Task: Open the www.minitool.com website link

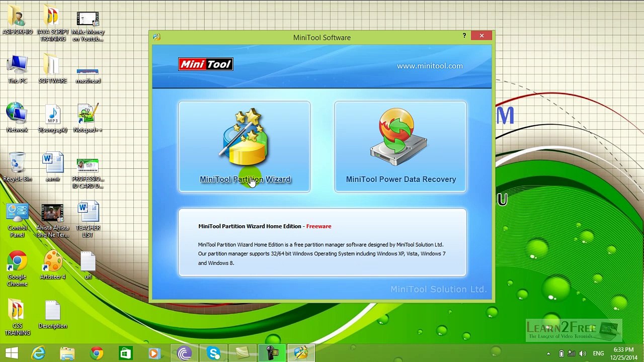Action: point(430,66)
